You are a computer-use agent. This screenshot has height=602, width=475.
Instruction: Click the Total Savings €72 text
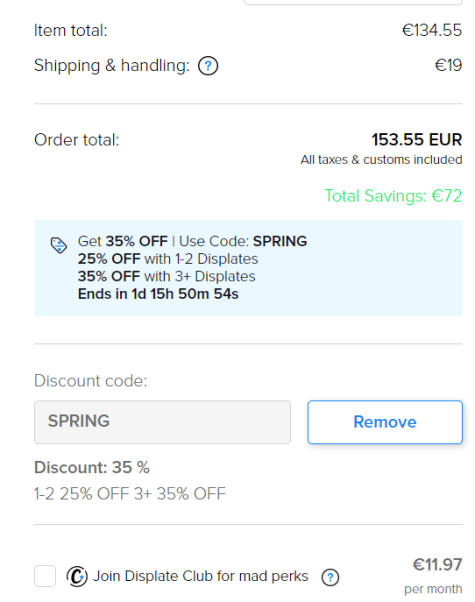pos(393,196)
